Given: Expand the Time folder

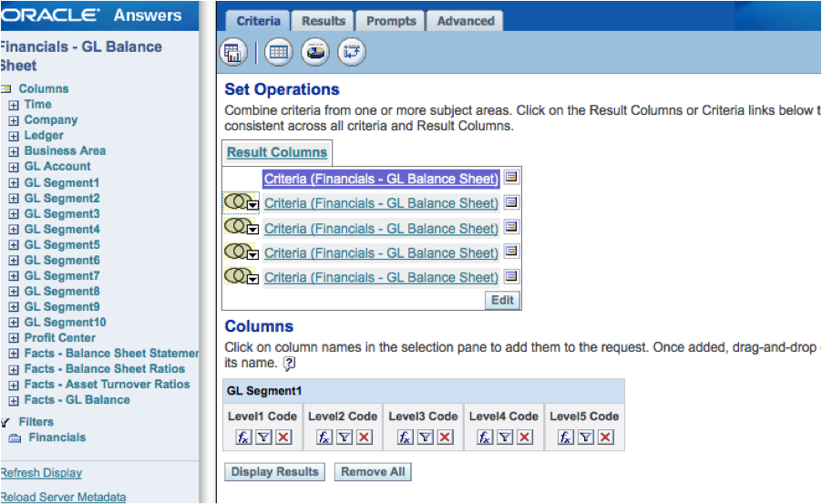Looking at the screenshot, I should (x=14, y=105).
